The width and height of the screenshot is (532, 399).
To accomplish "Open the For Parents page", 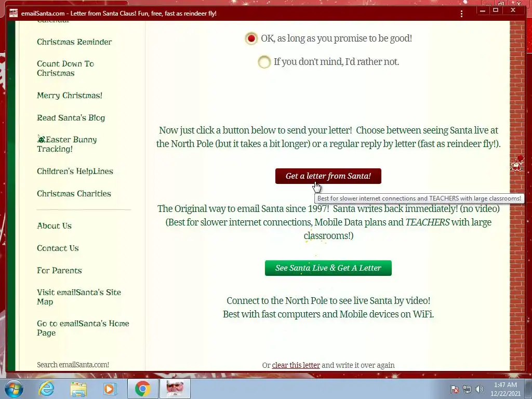I will point(59,271).
